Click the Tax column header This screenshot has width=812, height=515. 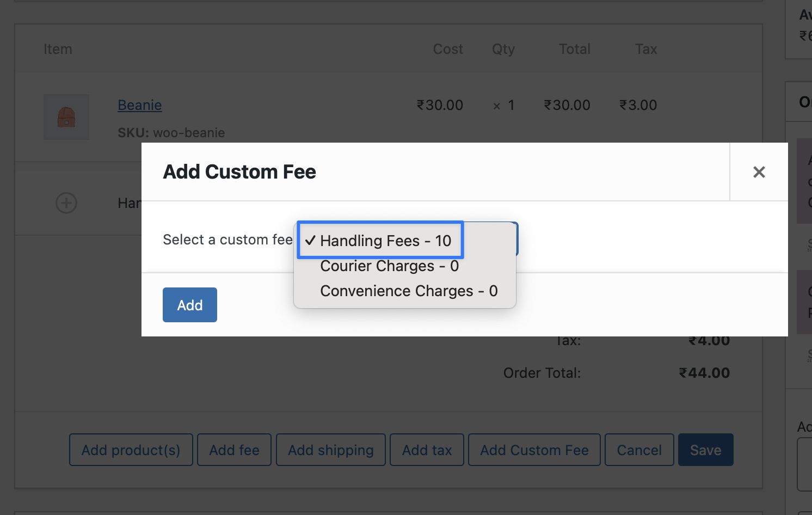[x=646, y=49]
